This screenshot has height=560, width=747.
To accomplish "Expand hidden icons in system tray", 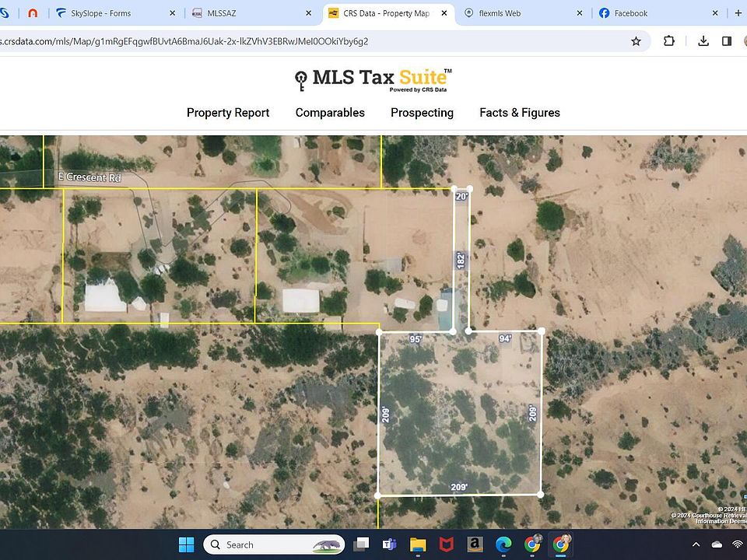I will [696, 544].
